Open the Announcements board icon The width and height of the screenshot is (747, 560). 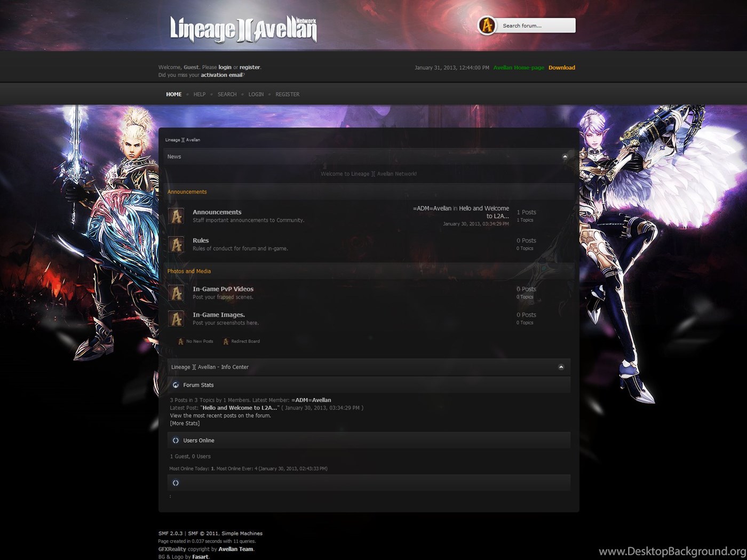176,216
